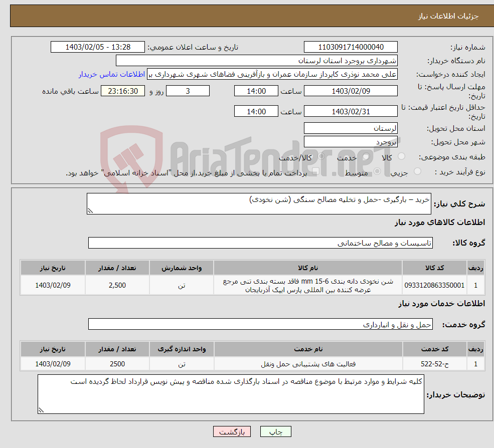
Task: Select the جزیی purchase type radio
Action: [x=417, y=171]
